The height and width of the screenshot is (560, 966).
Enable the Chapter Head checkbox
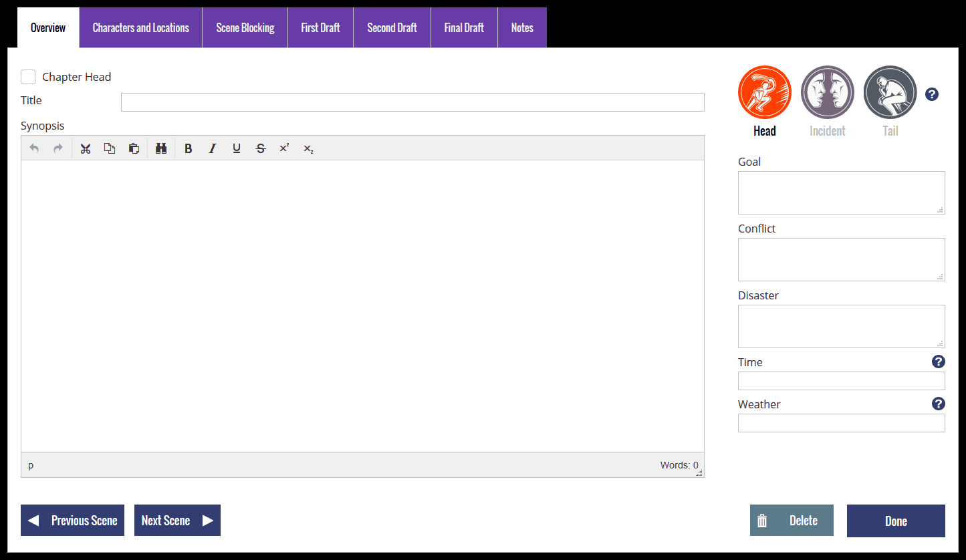click(28, 77)
